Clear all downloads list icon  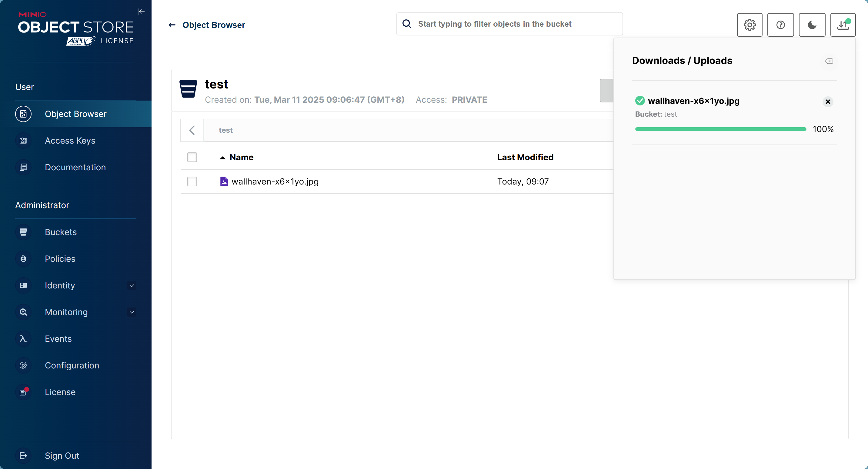[x=829, y=61]
